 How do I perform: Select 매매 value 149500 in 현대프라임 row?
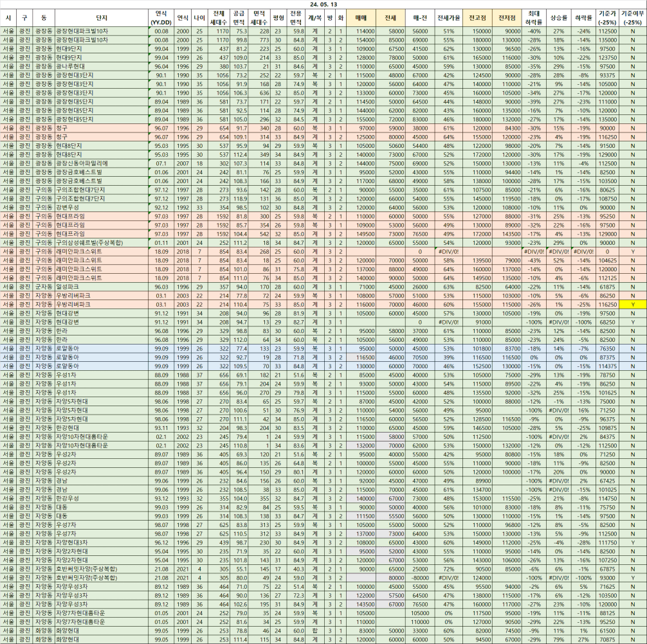click(361, 234)
